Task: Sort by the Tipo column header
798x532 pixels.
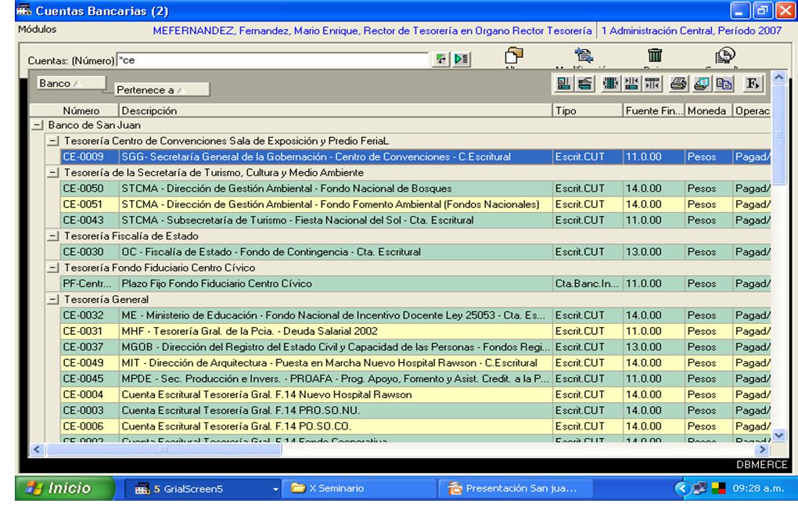Action: click(x=588, y=110)
